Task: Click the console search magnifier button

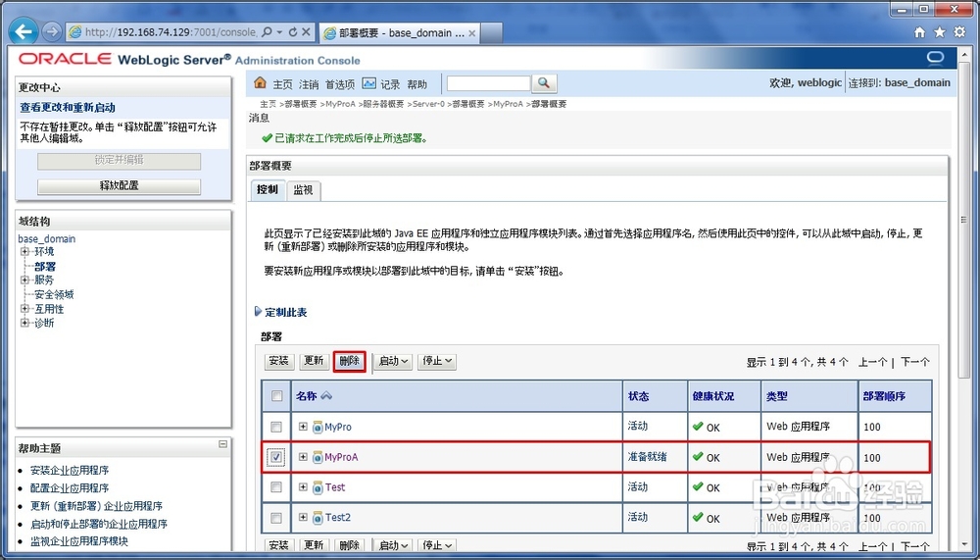Action: 544,83
